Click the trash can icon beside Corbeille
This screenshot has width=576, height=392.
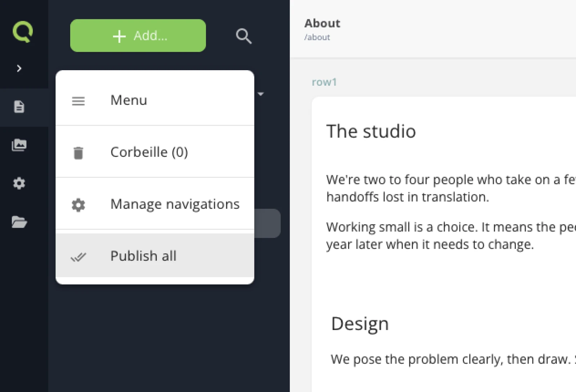click(78, 153)
